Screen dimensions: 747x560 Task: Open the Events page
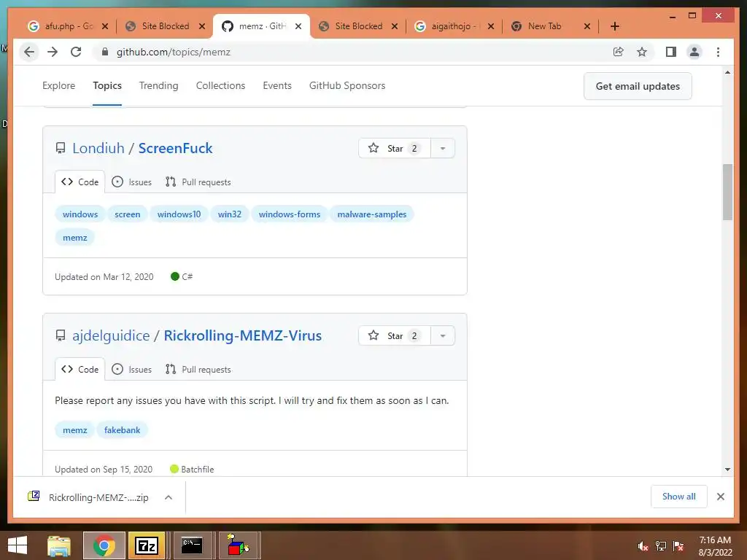coord(277,86)
